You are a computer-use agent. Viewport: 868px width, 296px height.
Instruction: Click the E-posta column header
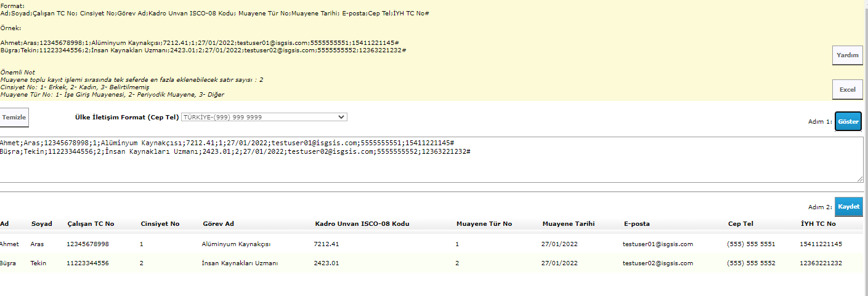[x=636, y=224]
